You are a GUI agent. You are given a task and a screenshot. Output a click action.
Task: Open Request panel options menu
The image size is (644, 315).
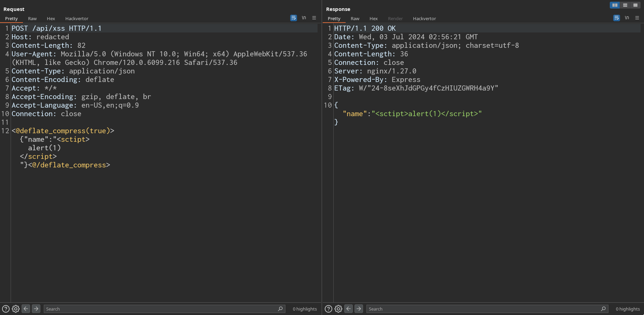point(314,18)
